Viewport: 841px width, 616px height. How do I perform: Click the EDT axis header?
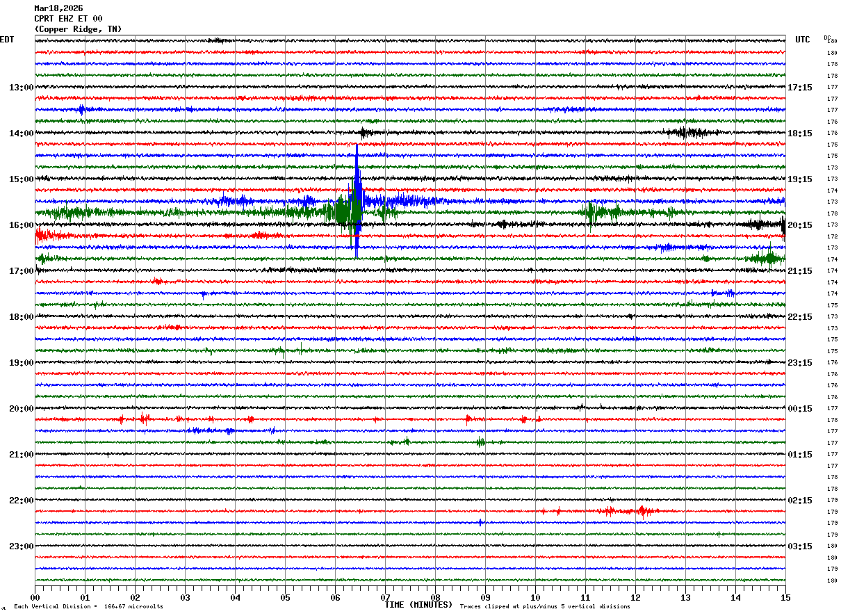pyautogui.click(x=7, y=40)
